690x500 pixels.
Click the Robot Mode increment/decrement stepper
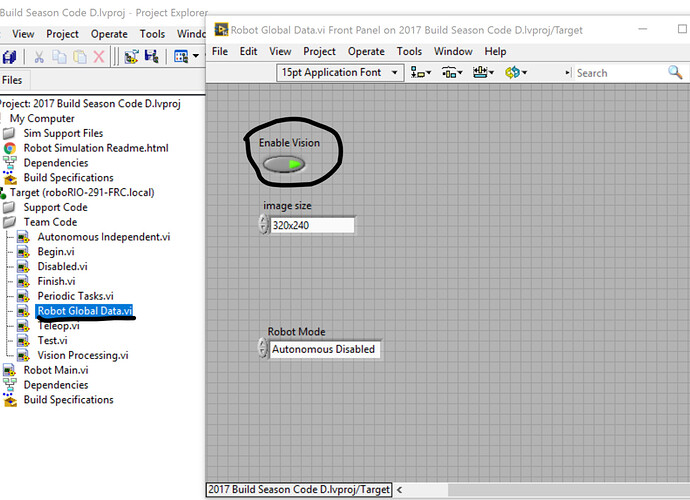tap(262, 348)
